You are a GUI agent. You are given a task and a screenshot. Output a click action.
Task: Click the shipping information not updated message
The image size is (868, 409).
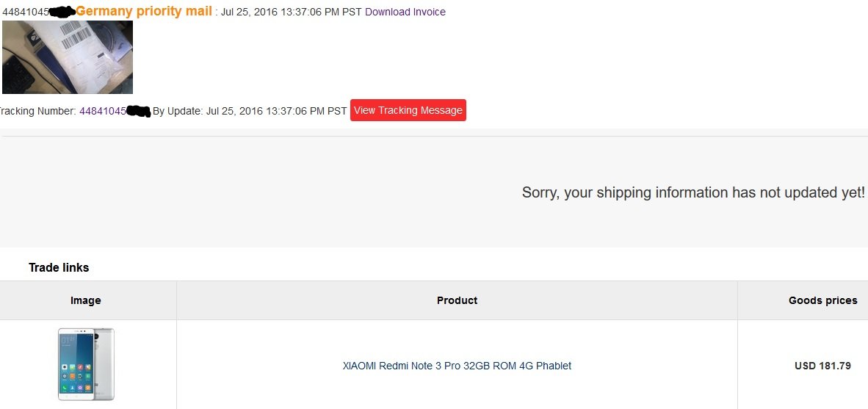[x=693, y=192]
